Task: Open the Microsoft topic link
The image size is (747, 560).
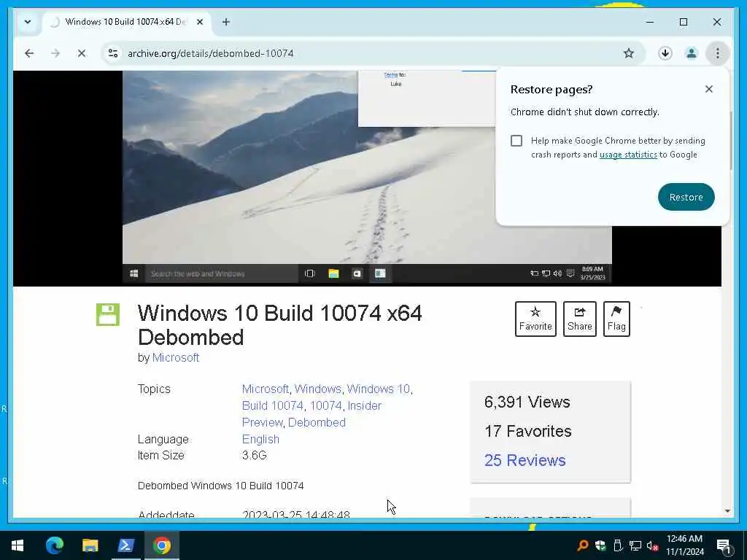Action: tap(266, 389)
